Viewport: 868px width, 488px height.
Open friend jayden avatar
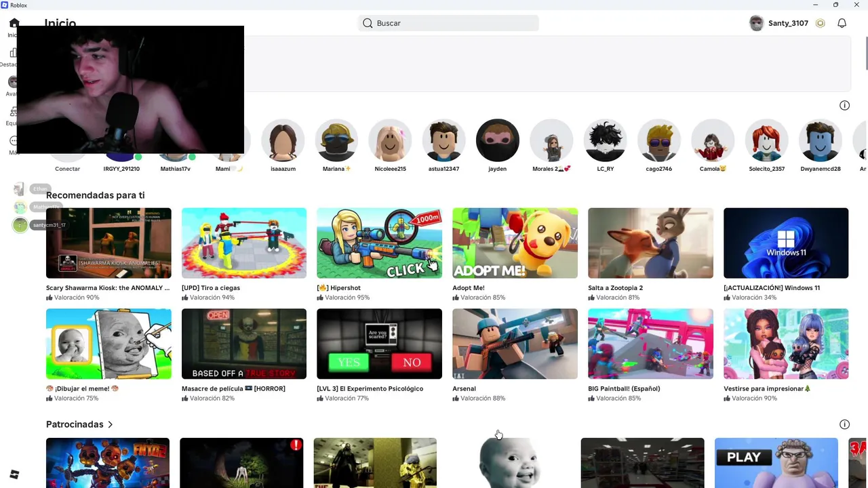[497, 140]
